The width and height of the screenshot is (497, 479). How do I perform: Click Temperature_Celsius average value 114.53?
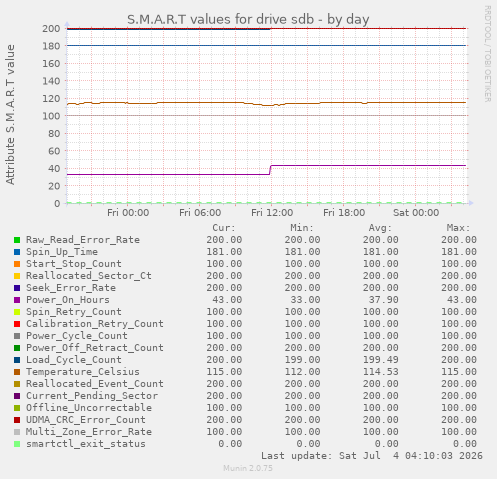tap(381, 372)
